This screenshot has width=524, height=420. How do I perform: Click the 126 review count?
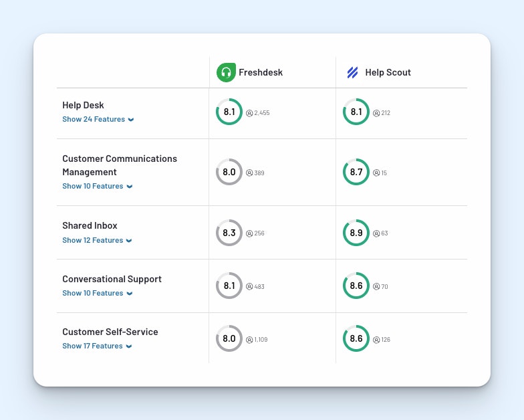386,340
